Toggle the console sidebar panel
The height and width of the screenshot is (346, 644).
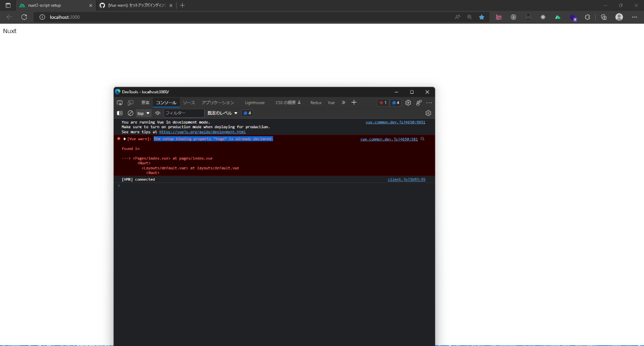pos(120,113)
